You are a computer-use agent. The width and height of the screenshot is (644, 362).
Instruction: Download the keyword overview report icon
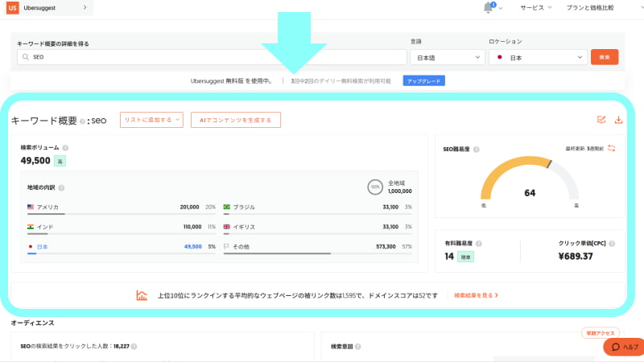coord(618,120)
